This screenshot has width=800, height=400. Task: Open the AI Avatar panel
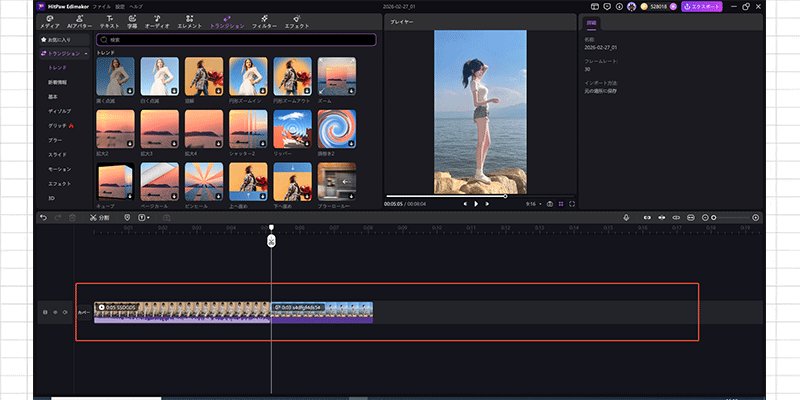point(80,22)
